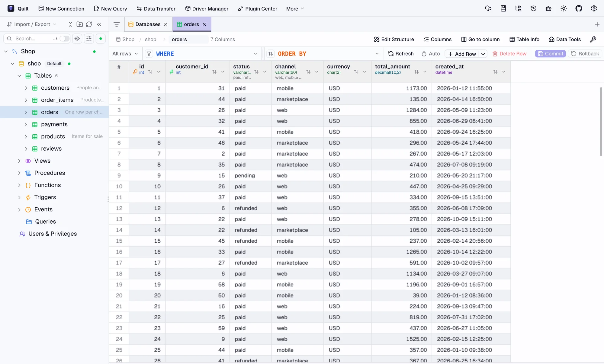Open Driver Manager
The height and width of the screenshot is (364, 604).
[207, 9]
